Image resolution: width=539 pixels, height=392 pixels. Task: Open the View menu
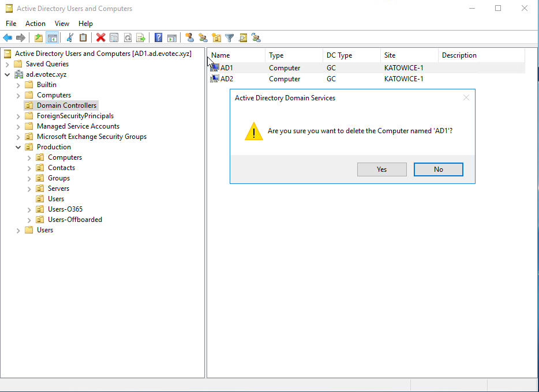coord(62,24)
